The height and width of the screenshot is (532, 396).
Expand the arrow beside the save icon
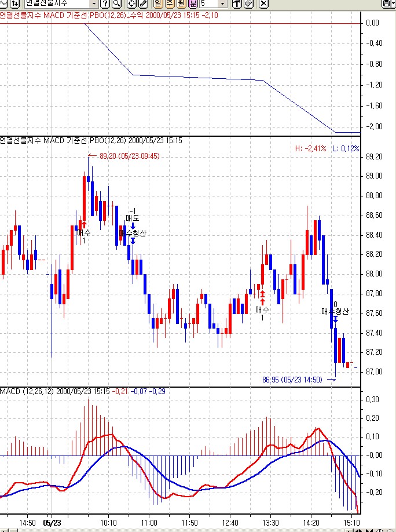tap(393, 3)
